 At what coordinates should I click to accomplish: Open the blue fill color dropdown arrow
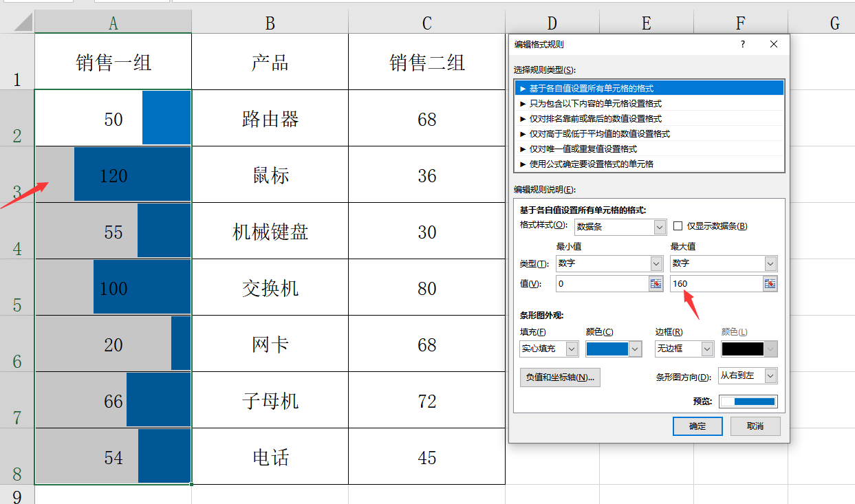pos(635,349)
